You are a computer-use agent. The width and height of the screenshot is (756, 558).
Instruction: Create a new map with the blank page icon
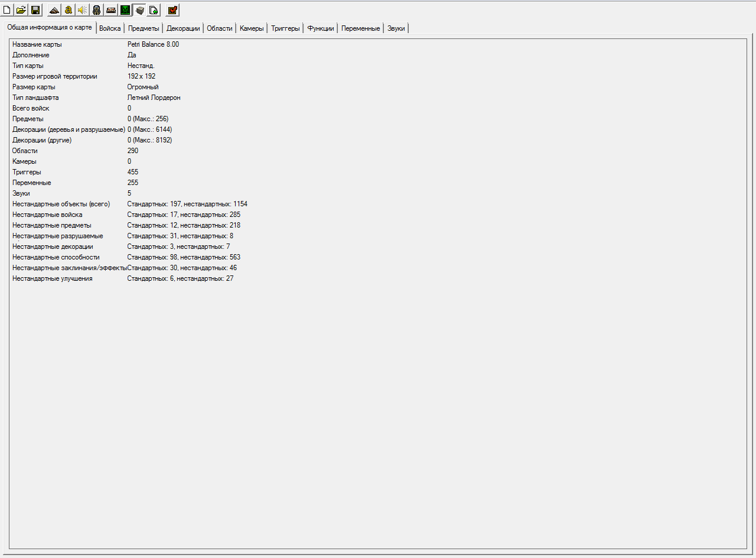click(x=7, y=10)
